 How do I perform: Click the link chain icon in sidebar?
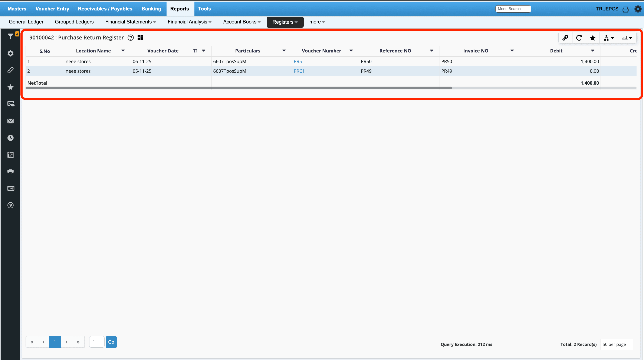tap(10, 70)
